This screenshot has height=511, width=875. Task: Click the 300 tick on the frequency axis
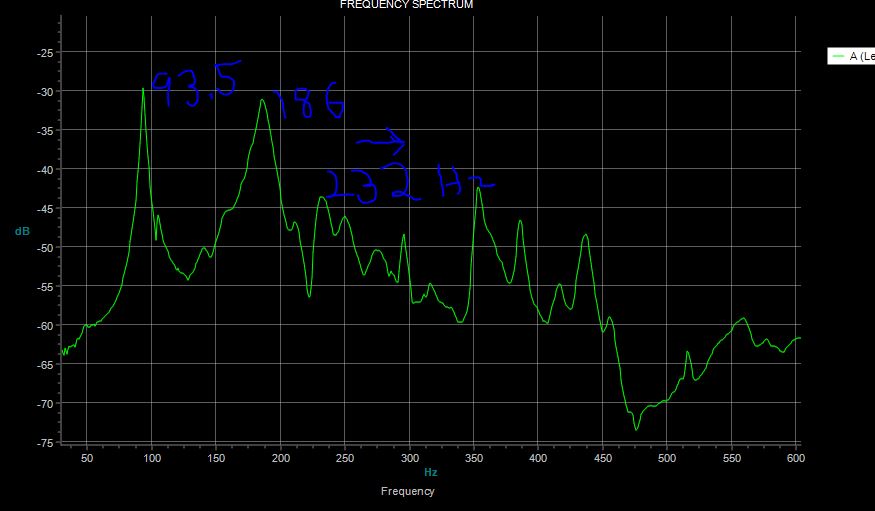pos(408,457)
